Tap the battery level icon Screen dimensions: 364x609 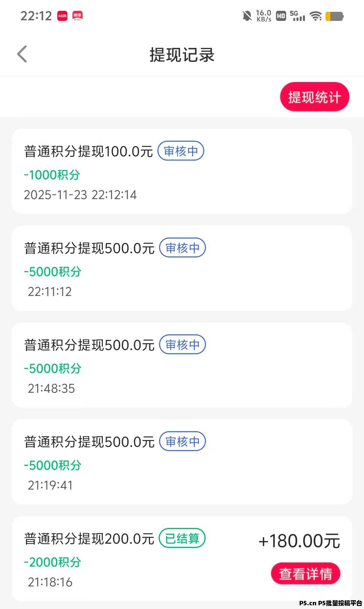coord(334,16)
